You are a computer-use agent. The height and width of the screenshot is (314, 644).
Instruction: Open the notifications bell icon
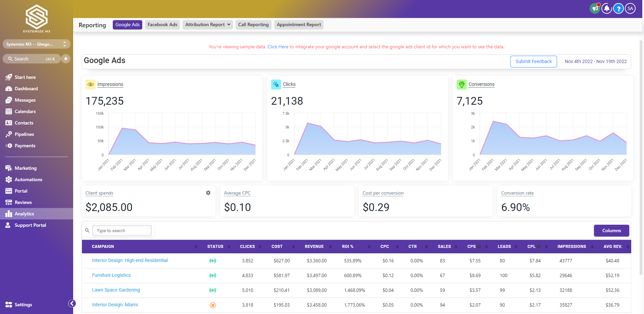point(607,8)
